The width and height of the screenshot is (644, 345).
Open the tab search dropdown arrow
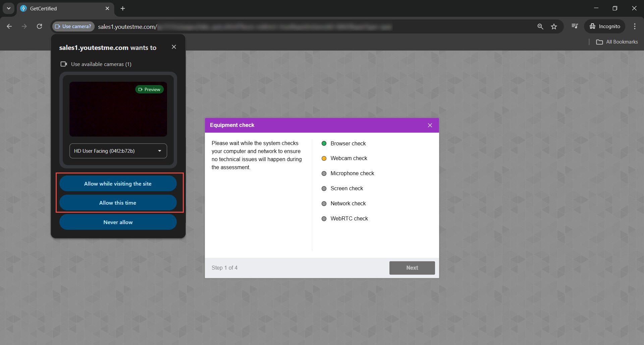[x=9, y=8]
